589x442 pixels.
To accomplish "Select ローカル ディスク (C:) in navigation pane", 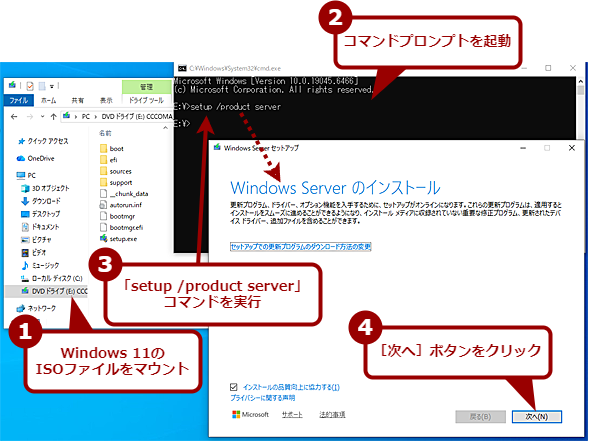I will [x=52, y=278].
